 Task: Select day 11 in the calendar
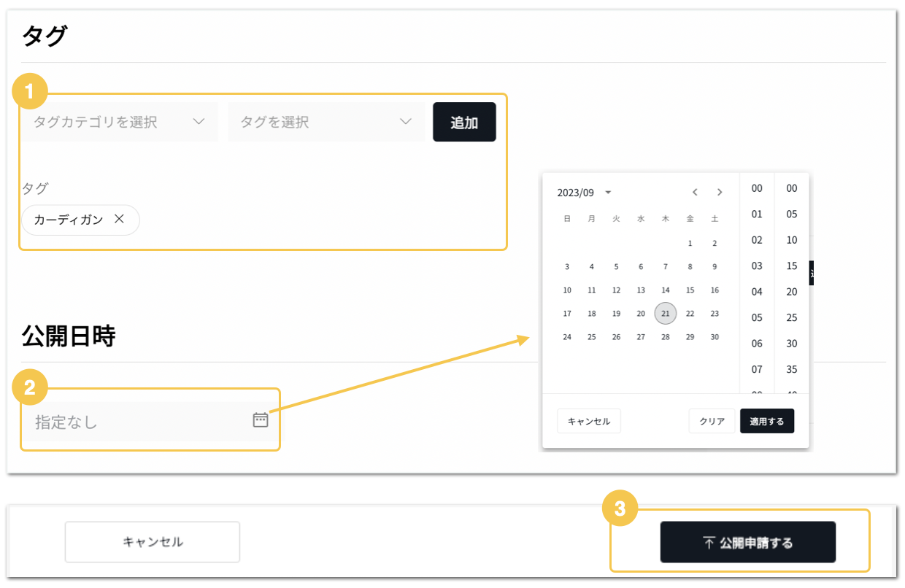[x=592, y=290]
